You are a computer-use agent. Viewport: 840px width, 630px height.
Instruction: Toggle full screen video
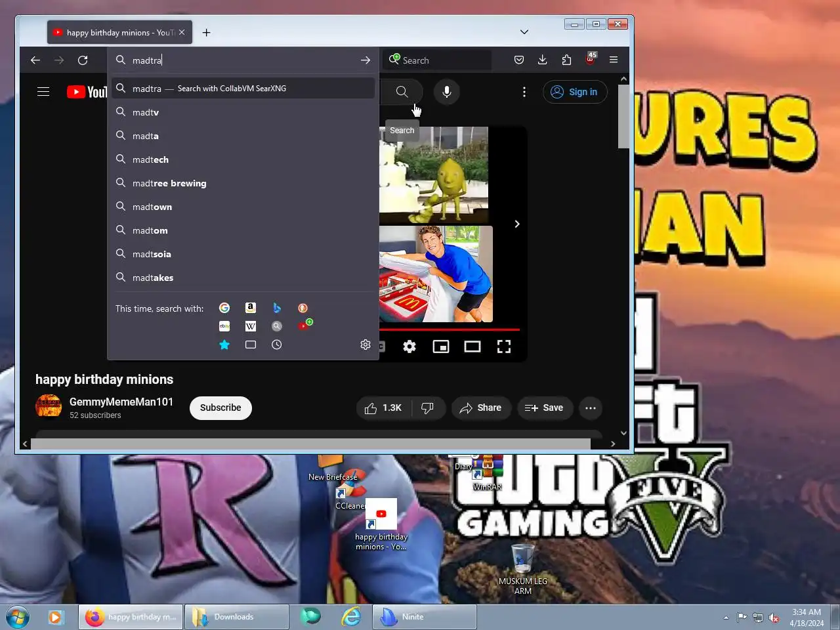(504, 346)
